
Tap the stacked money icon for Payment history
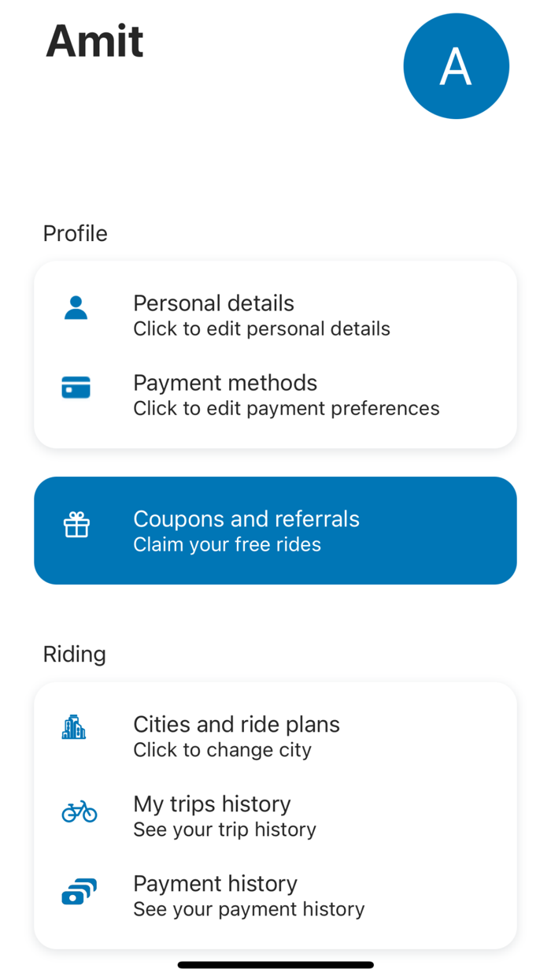click(79, 892)
